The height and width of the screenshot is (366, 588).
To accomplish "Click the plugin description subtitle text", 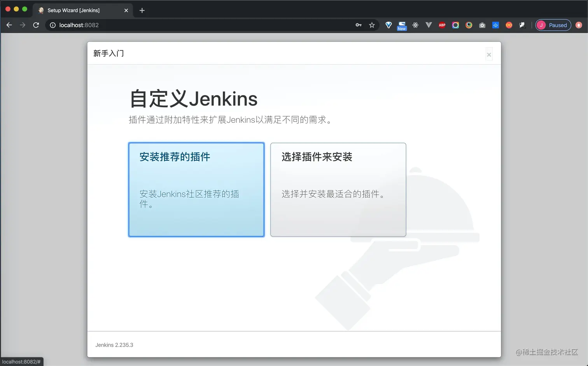I will coord(231,120).
